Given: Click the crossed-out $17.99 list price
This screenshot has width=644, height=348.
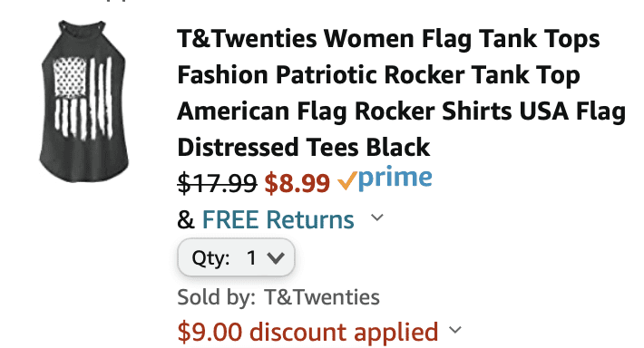Looking at the screenshot, I should 217,183.
